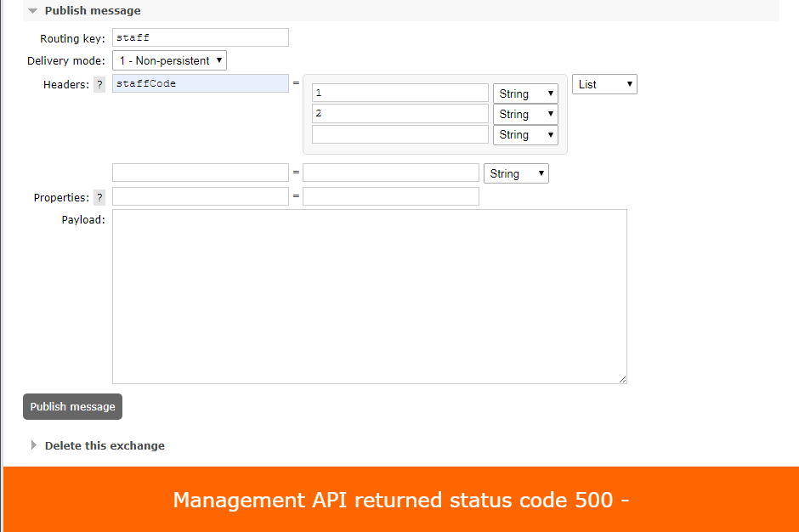Open the List header type dropdown

click(604, 85)
